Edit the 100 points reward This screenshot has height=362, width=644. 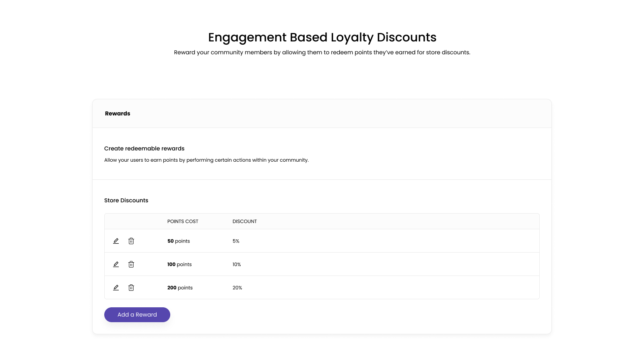tap(116, 264)
